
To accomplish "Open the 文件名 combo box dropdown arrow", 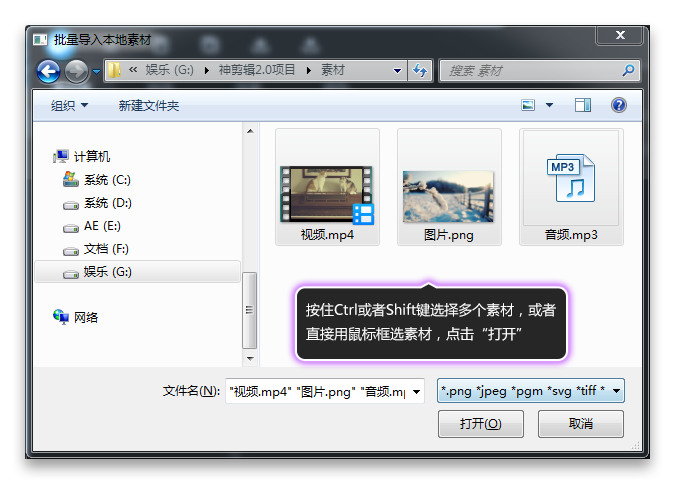I will coord(416,391).
